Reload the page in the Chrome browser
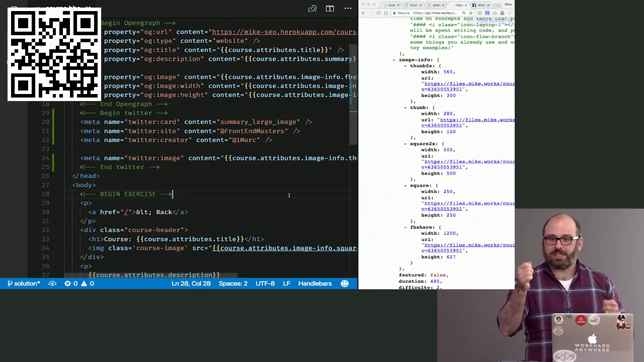The width and height of the screenshot is (644, 362). tap(378, 13)
